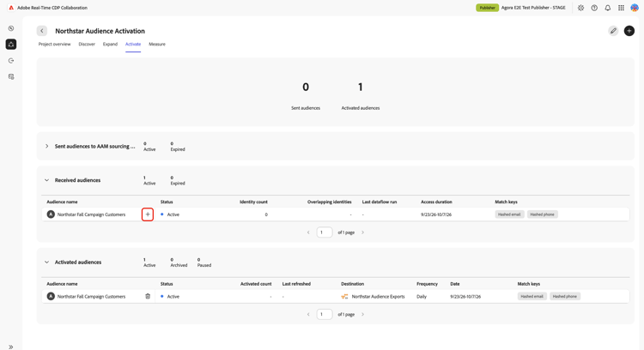Open the help question mark icon
The image size is (644, 350).
click(x=594, y=8)
